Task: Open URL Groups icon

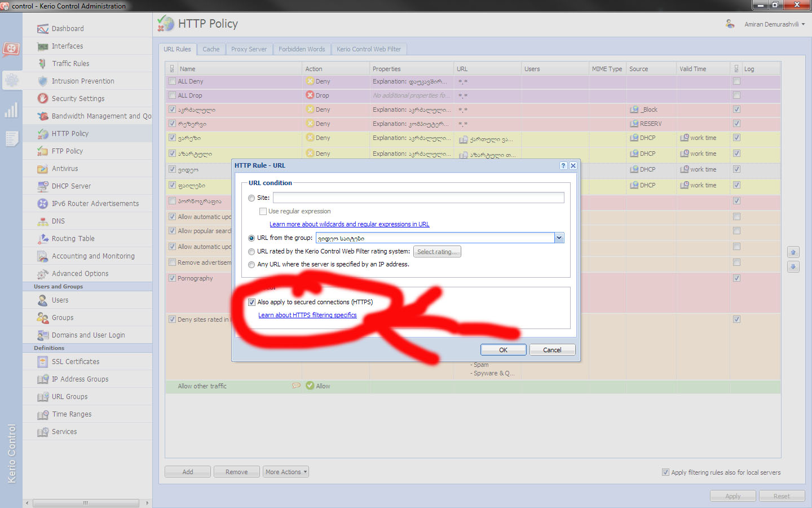Action: click(42, 397)
